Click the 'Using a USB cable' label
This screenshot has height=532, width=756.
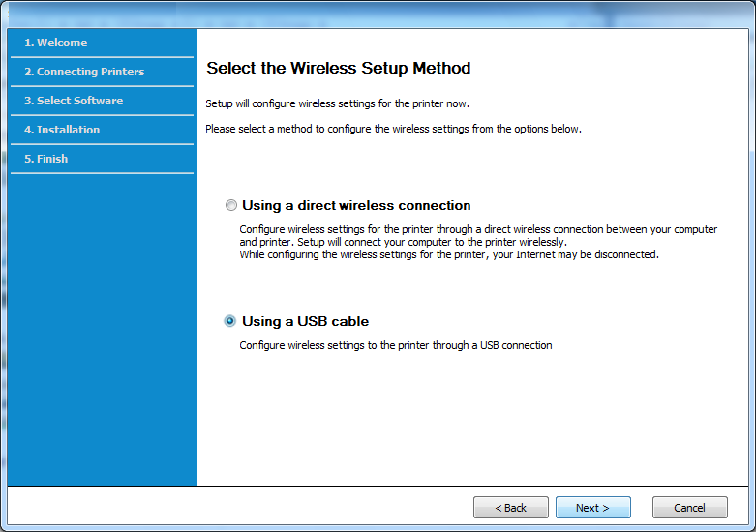305,321
